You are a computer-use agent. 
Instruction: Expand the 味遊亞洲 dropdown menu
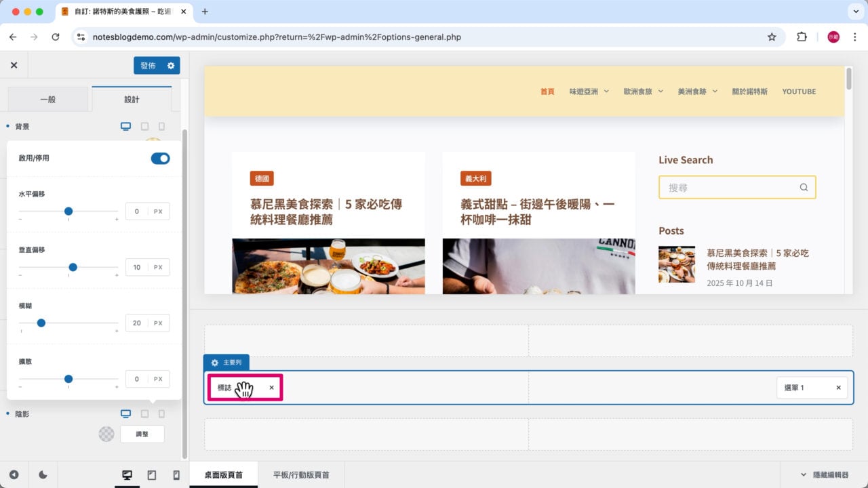(x=607, y=91)
